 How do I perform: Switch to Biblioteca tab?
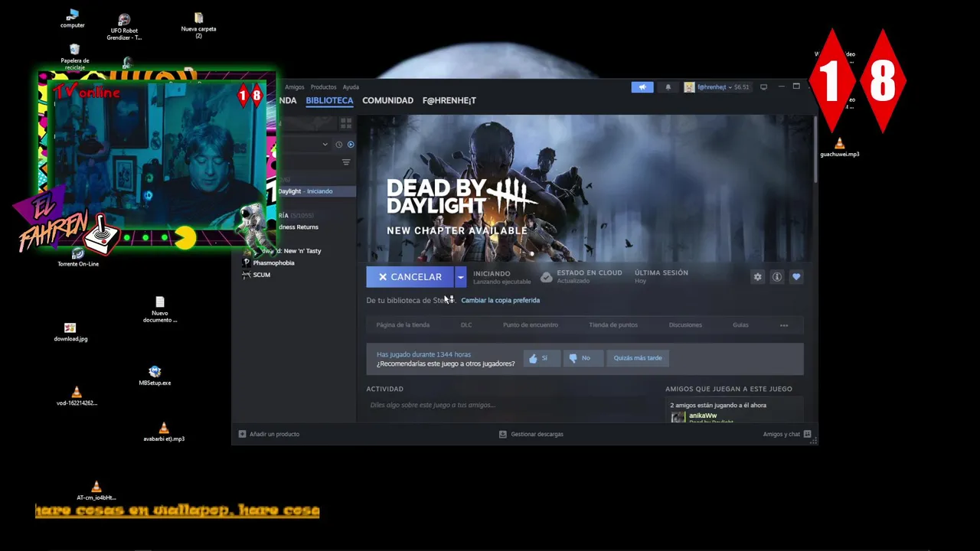329,100
